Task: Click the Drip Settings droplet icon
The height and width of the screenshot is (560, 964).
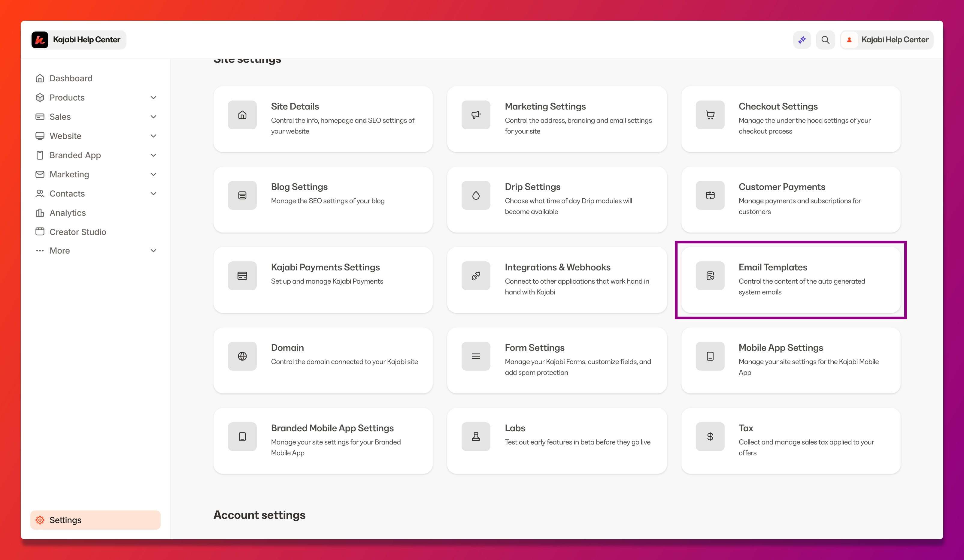Action: coord(476,195)
